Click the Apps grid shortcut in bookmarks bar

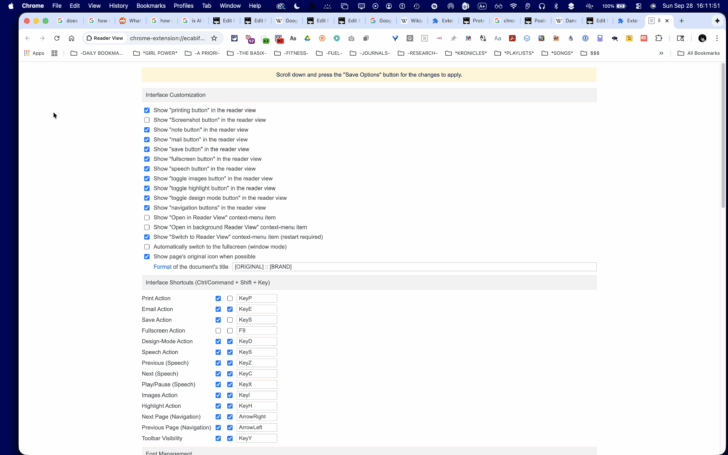point(34,53)
